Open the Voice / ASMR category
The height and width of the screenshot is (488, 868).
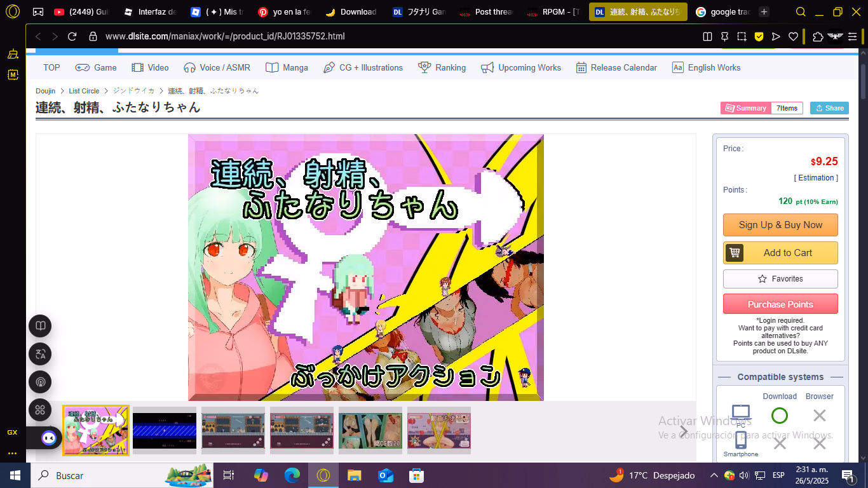(217, 67)
